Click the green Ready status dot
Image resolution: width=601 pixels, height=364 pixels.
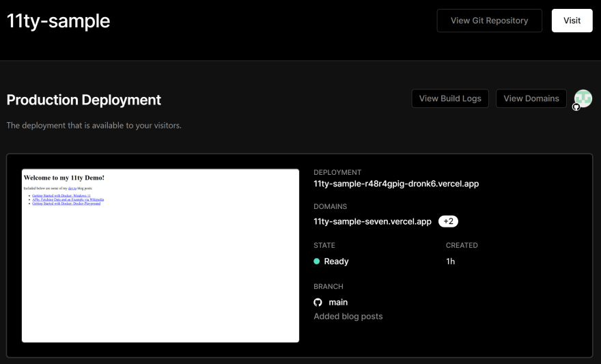[x=317, y=262]
